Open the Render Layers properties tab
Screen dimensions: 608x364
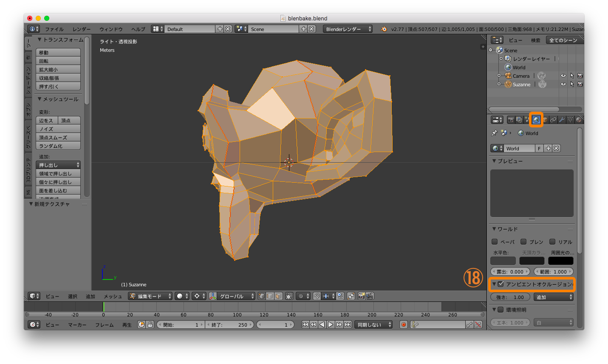[x=519, y=120]
